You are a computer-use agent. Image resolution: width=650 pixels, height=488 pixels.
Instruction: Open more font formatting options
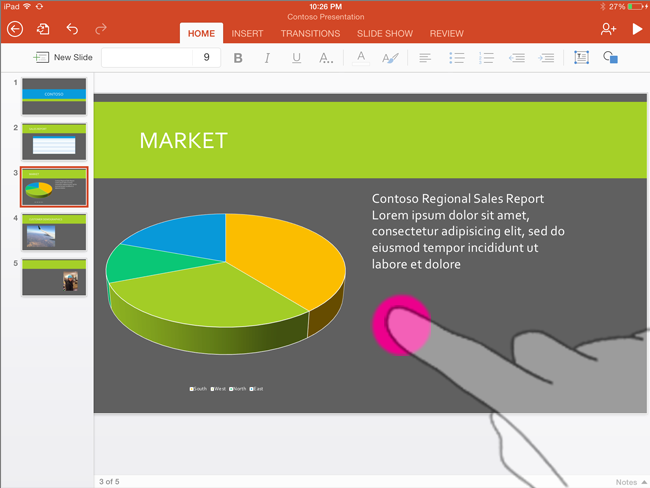click(326, 58)
